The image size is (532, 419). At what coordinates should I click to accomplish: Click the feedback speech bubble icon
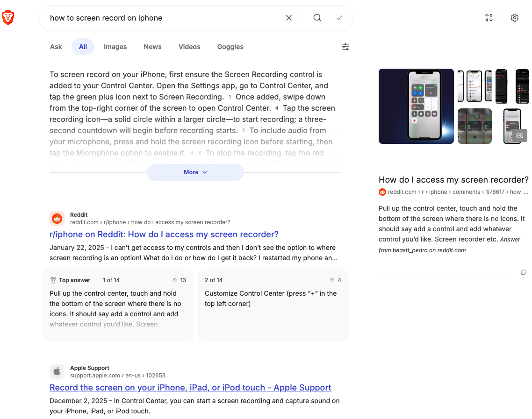[524, 272]
